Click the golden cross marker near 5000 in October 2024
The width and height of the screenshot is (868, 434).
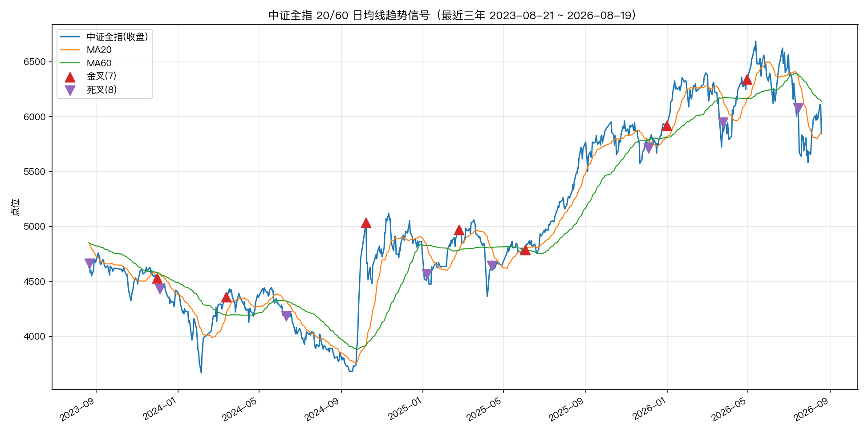click(x=366, y=223)
